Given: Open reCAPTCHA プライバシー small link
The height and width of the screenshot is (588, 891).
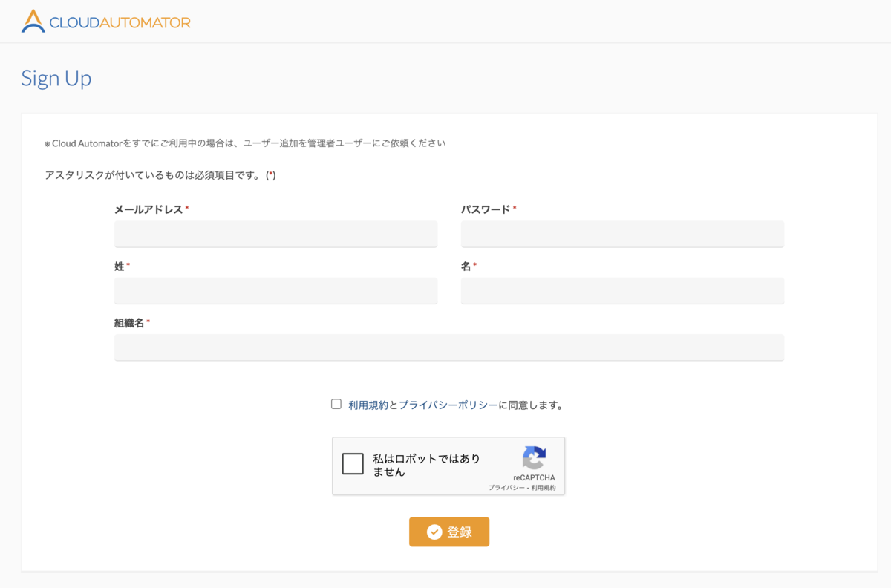Looking at the screenshot, I should click(507, 488).
